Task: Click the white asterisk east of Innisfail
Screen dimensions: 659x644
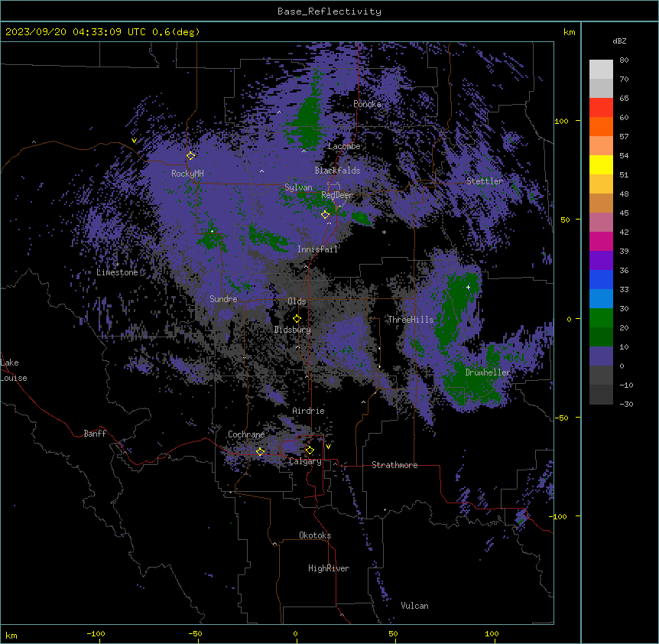Action: pos(384,232)
